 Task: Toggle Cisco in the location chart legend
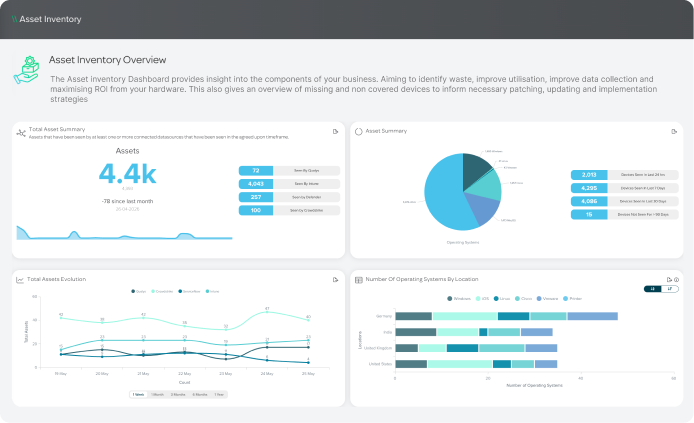524,299
